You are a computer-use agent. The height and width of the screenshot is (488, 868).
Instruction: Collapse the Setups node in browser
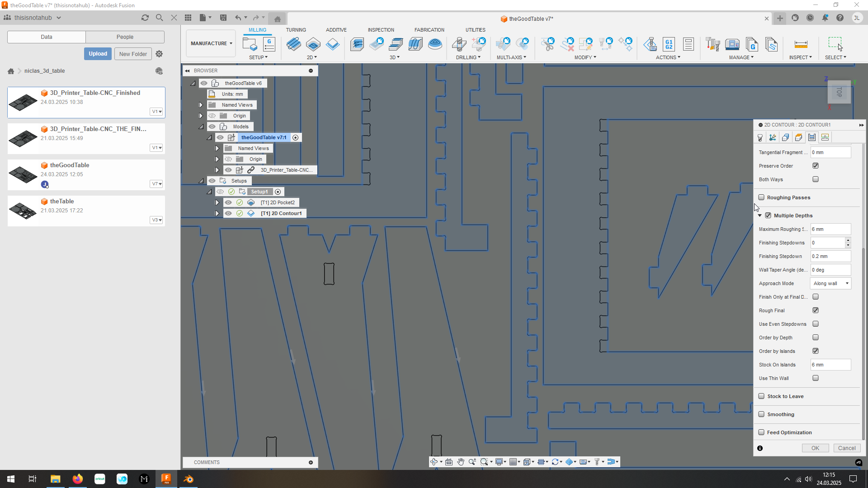[x=201, y=181]
